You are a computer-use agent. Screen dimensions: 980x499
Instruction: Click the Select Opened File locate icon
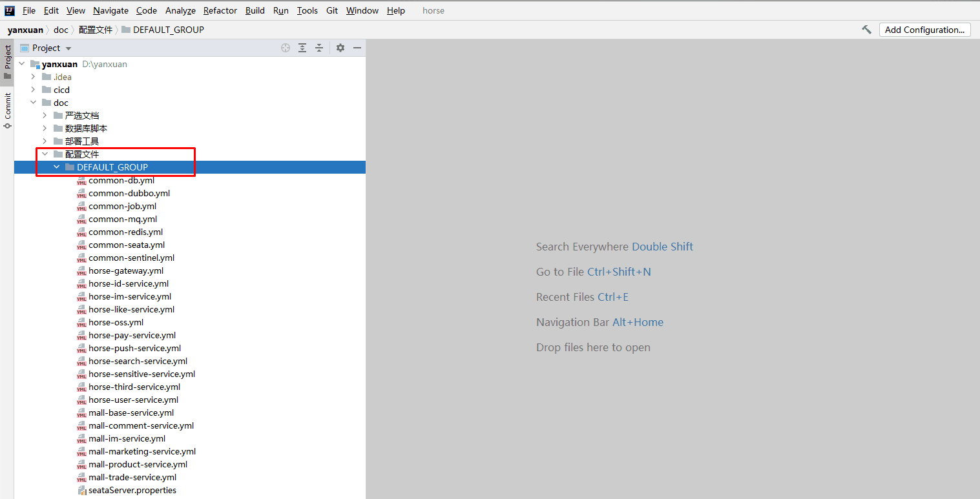click(x=286, y=48)
